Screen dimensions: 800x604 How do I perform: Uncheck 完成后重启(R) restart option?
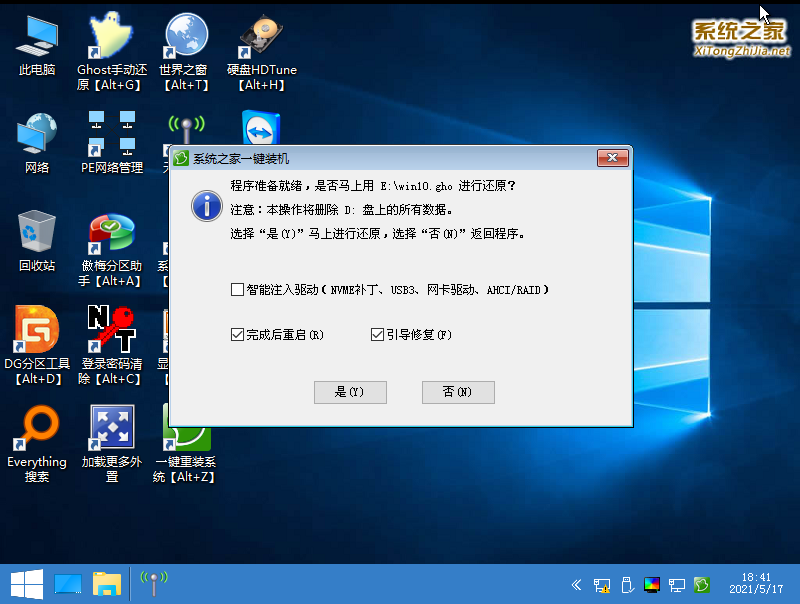(236, 334)
